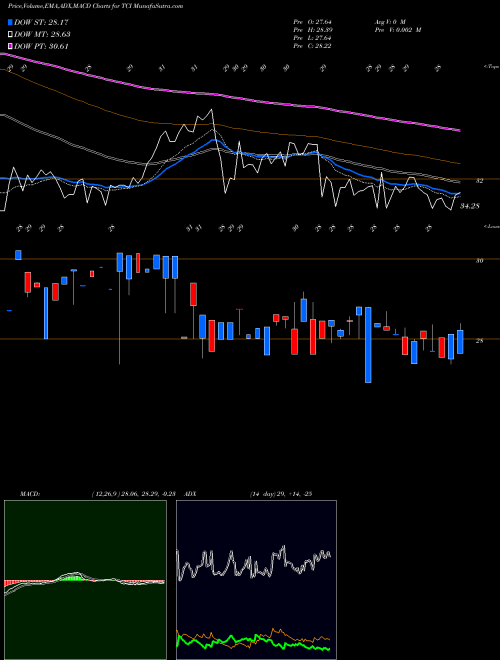The image size is (500, 660).
Task: Click the blue DOW ST legend swatch
Action: [x=10, y=22]
